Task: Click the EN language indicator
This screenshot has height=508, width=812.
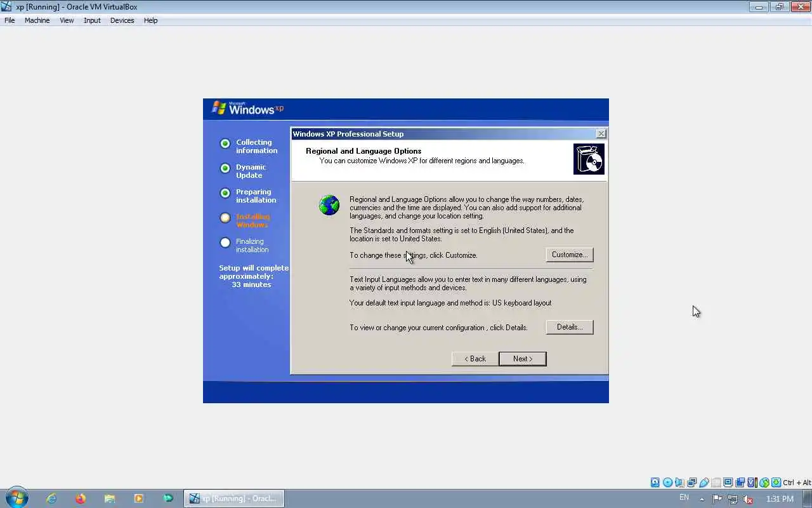Action: [684, 498]
